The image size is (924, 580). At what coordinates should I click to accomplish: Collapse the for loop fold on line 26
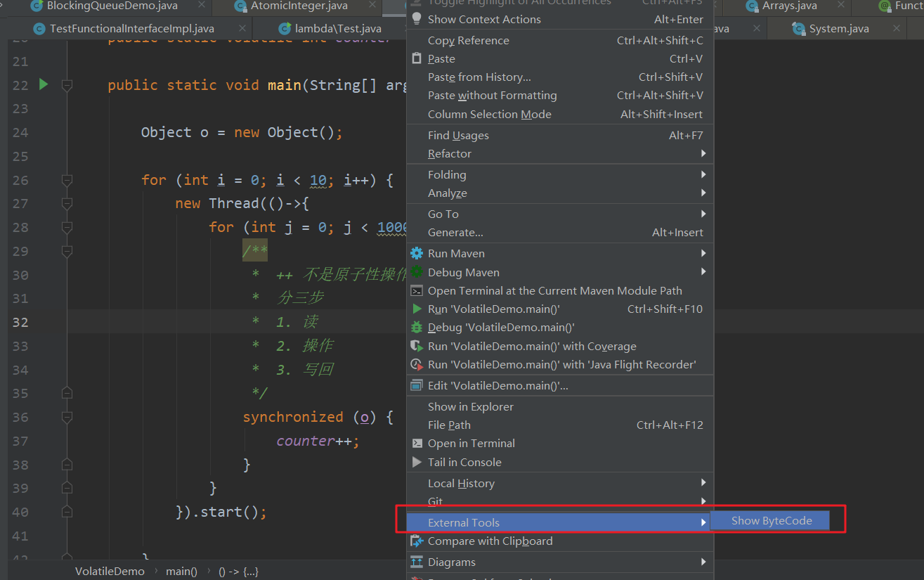(67, 180)
